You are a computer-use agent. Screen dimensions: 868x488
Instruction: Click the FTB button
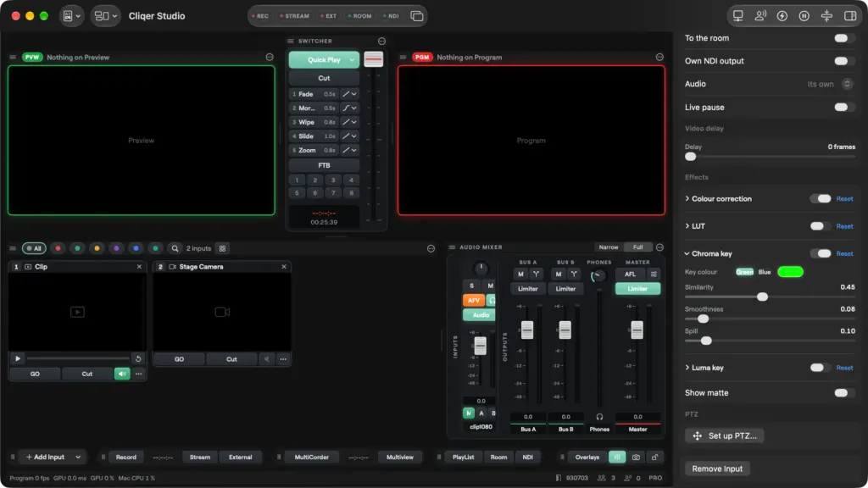(x=324, y=165)
